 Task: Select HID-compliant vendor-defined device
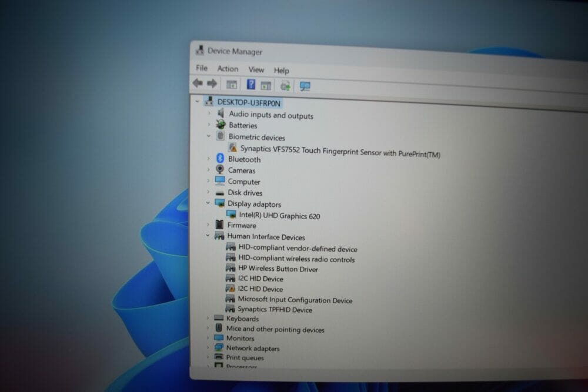coord(298,249)
